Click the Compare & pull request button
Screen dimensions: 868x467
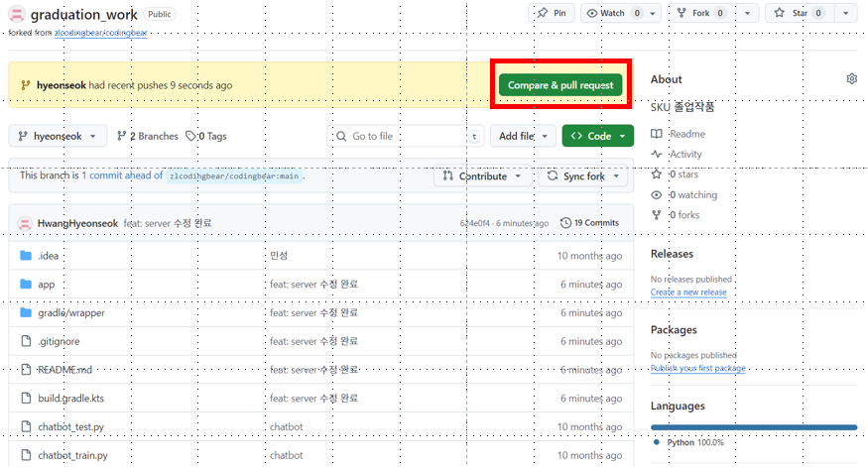560,85
